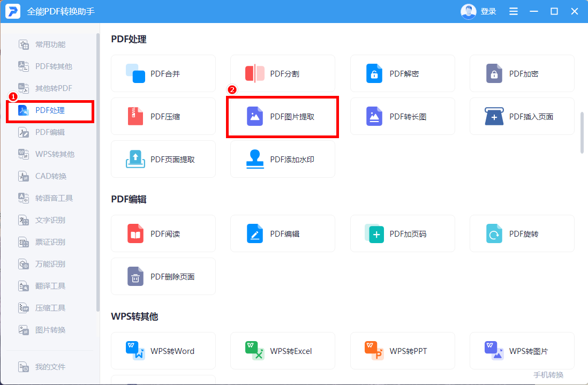
Task: Open the PDF旋转 rotate tool
Action: click(522, 233)
